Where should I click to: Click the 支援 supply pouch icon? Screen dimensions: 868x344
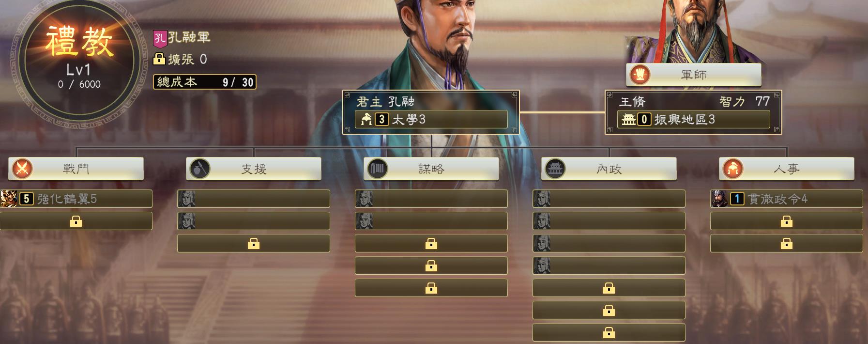(x=199, y=169)
